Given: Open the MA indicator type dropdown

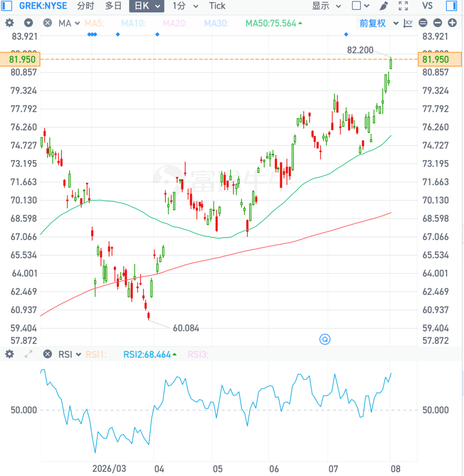Looking at the screenshot, I should [69, 23].
